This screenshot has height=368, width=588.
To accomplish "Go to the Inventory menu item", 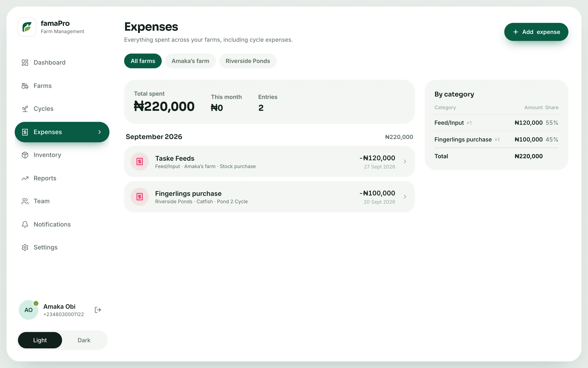I will 62,155.
